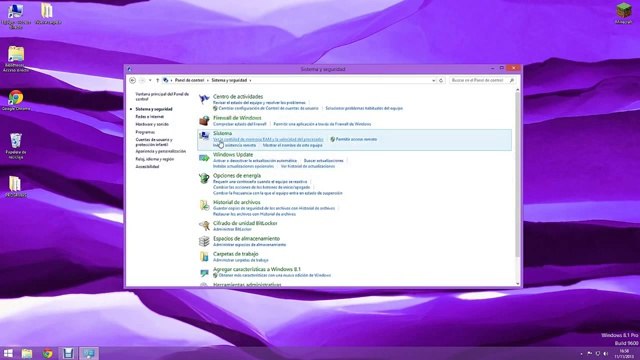Screen dimensions: 640x360
Task: Open Cuentas de usuario y protección infantil
Action: pyautogui.click(x=154, y=142)
